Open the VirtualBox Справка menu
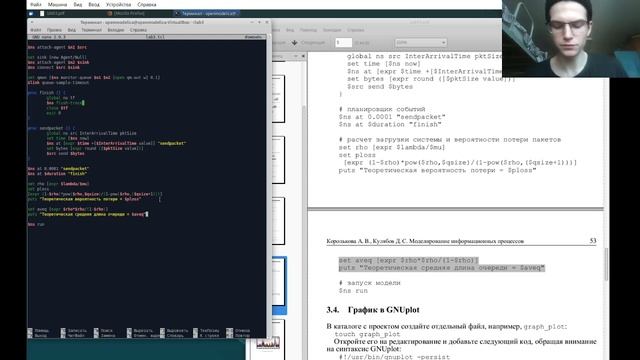The image size is (640, 360). 147,4
